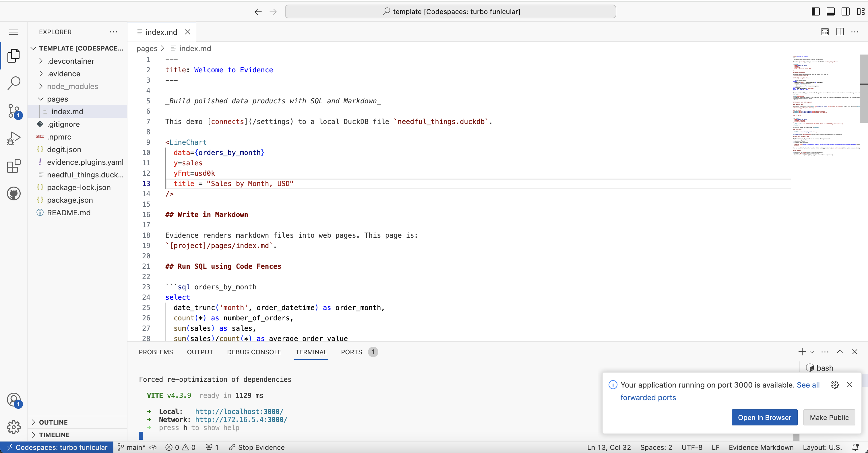Toggle the primary side bar
The image size is (868, 453).
pos(815,12)
